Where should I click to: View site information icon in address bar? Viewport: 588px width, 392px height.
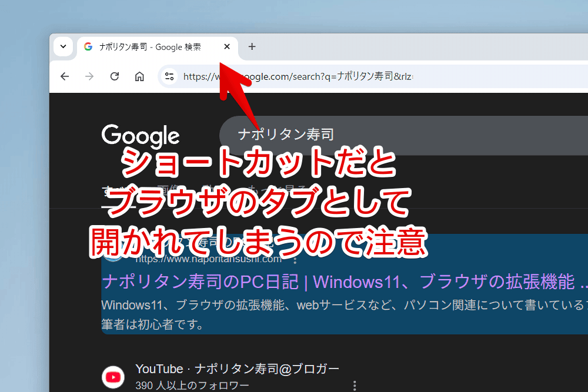tap(169, 76)
